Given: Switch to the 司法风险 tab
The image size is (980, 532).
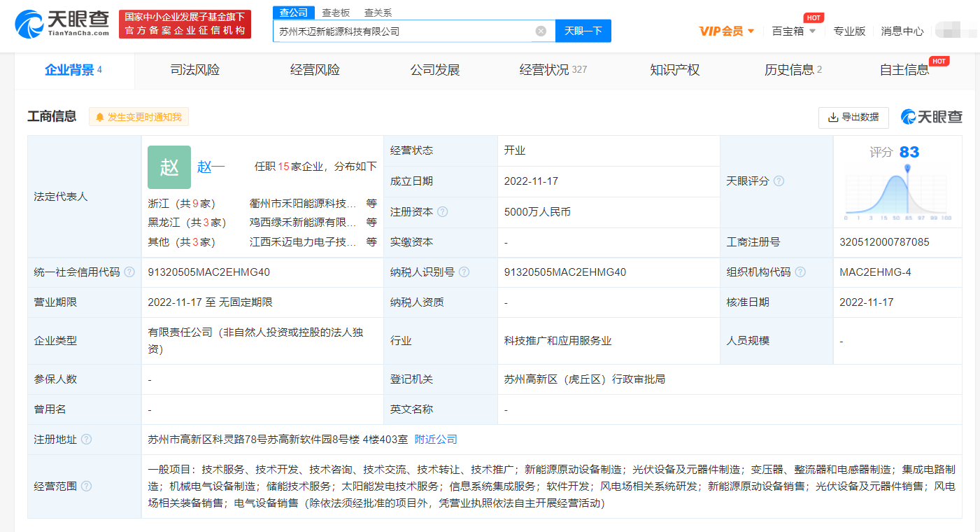Looking at the screenshot, I should (x=194, y=70).
